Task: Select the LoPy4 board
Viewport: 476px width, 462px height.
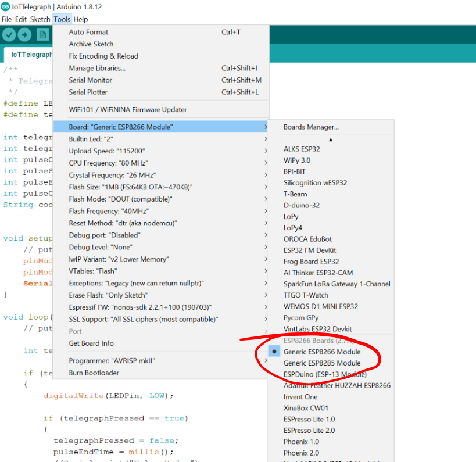Action: point(331,228)
